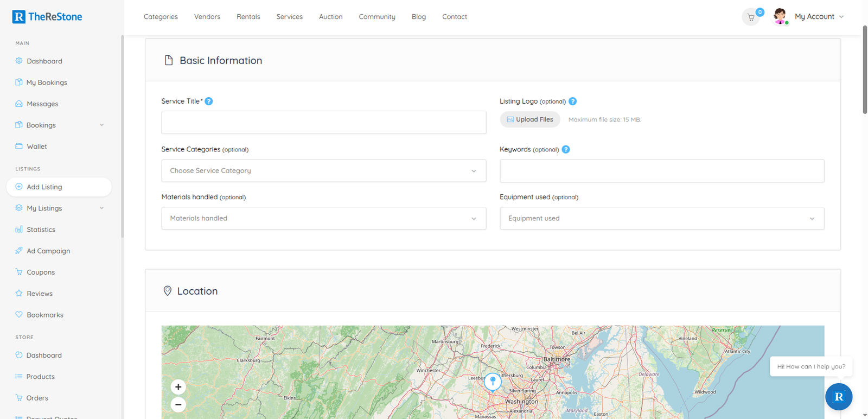Image resolution: width=868 pixels, height=419 pixels.
Task: Open the My Account dropdown
Action: [819, 17]
